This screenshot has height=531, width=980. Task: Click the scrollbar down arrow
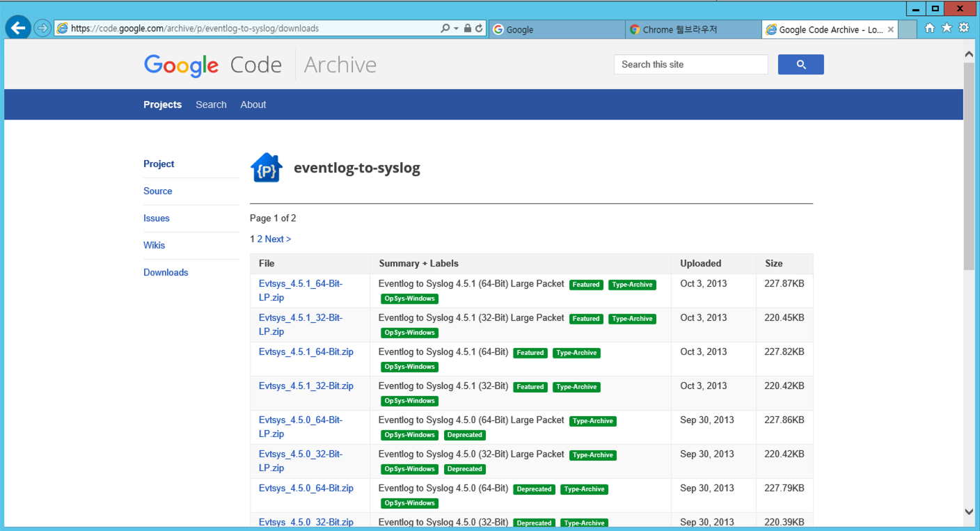969,512
